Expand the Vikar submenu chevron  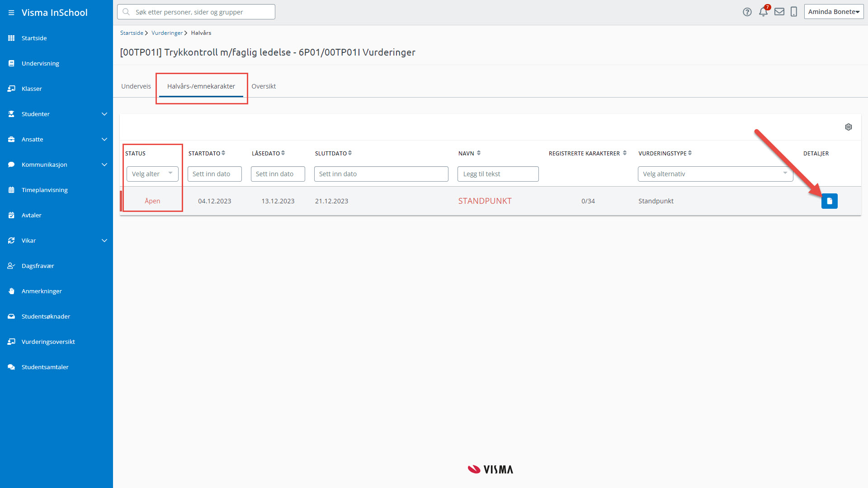click(x=104, y=240)
